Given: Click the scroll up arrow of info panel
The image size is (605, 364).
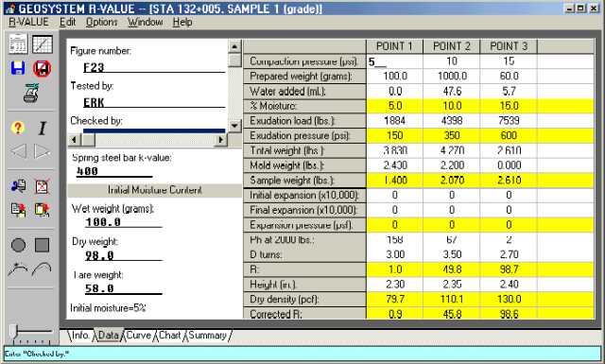Looking at the screenshot, I should click(x=234, y=46).
